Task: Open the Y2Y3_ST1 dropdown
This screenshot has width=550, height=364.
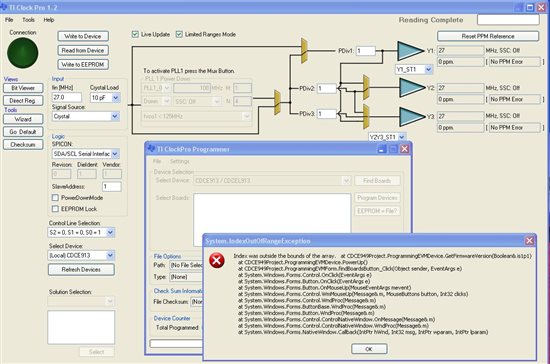Action: tap(402, 137)
